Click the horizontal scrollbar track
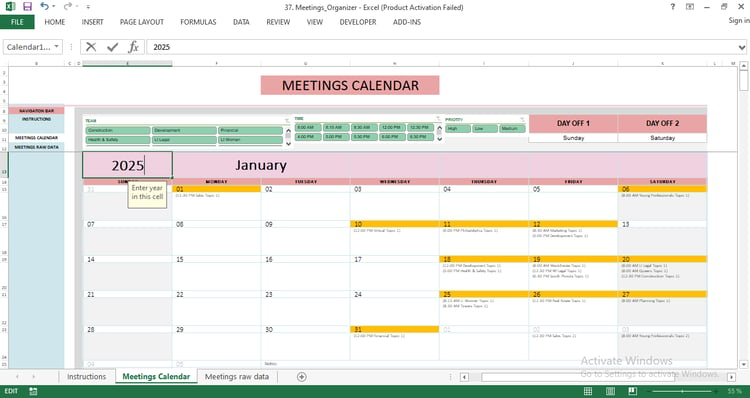The image size is (750, 398). pyautogui.click(x=598, y=377)
